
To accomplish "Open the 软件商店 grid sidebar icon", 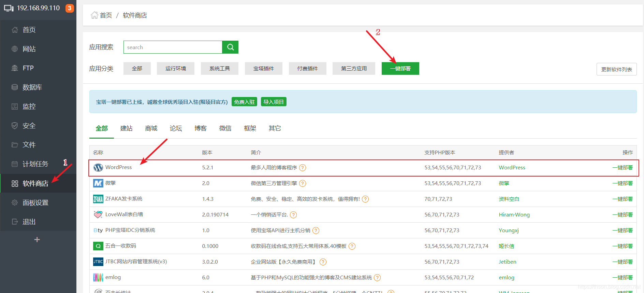I will pos(15,183).
